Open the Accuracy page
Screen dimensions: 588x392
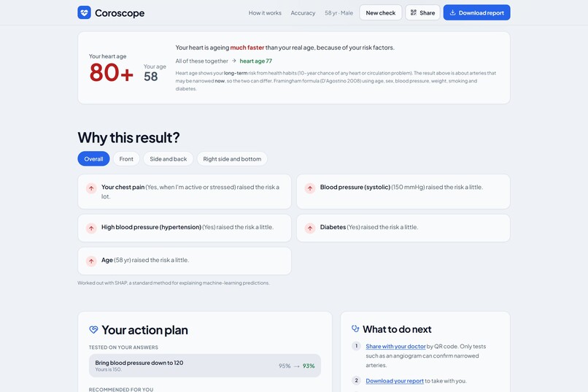303,12
